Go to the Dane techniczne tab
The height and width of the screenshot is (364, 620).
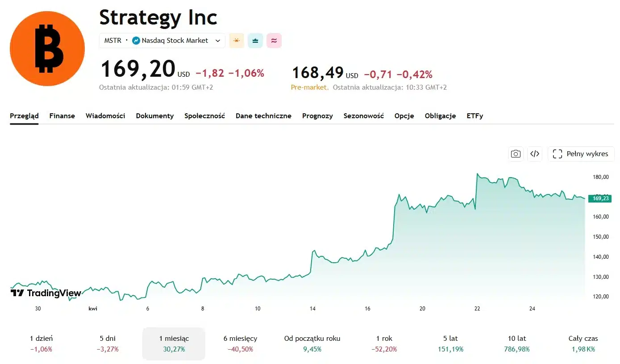coord(263,116)
